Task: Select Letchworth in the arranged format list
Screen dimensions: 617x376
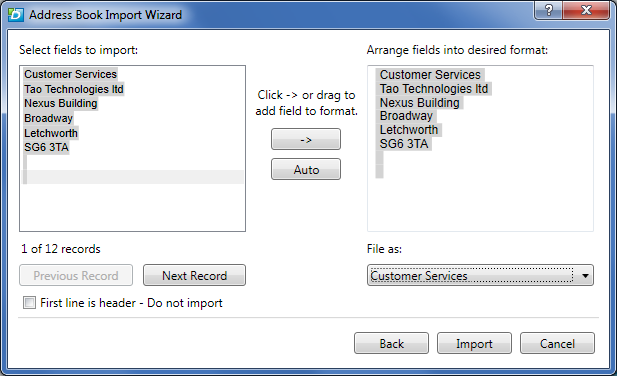Action: coord(409,130)
